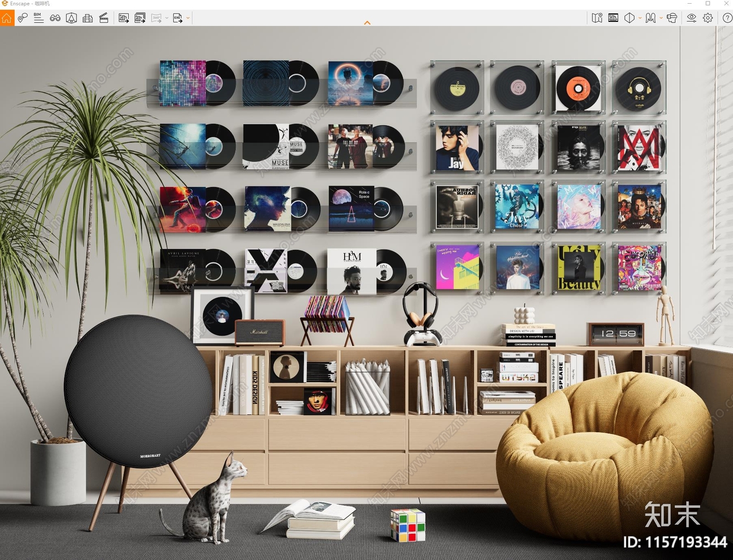Click the batch rendering export icon
Screen dimensions: 733x560
coord(140,18)
